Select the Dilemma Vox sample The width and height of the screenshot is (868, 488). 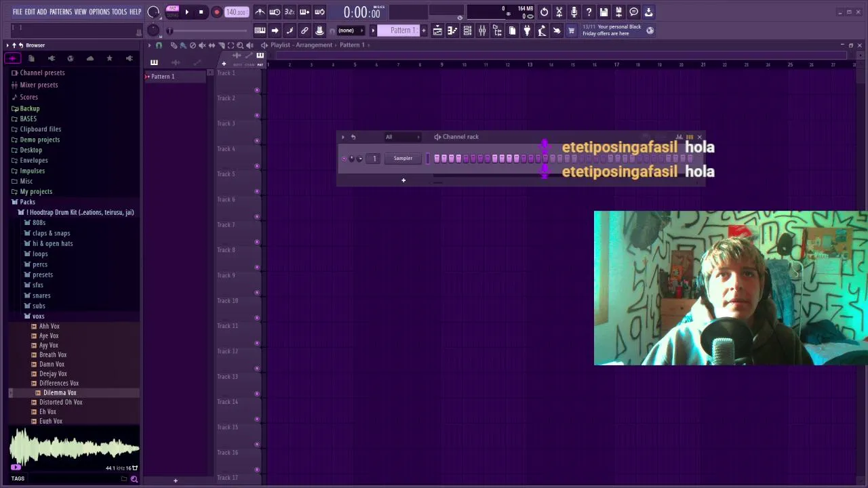click(x=60, y=392)
